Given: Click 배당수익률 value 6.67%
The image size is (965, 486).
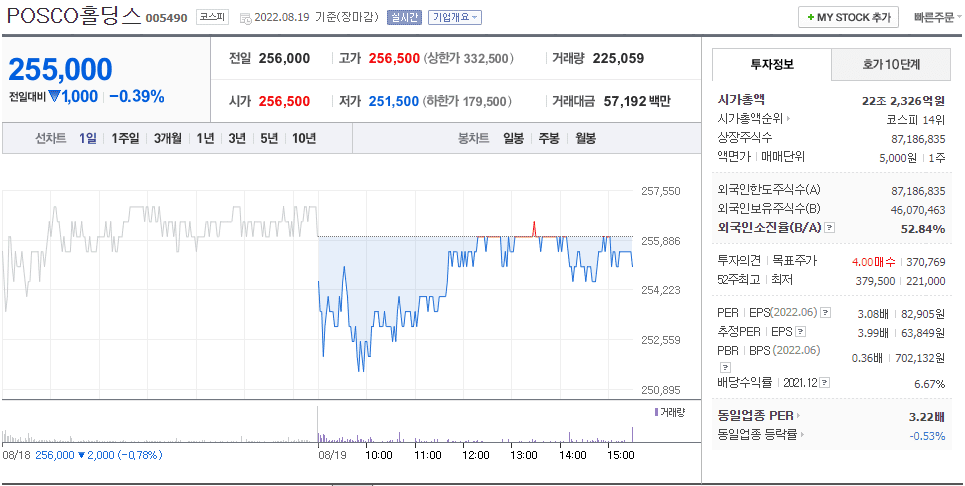Looking at the screenshot, I should [929, 384].
